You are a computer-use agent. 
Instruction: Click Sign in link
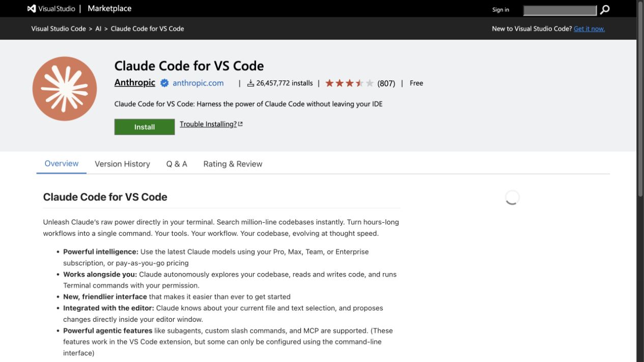click(500, 10)
